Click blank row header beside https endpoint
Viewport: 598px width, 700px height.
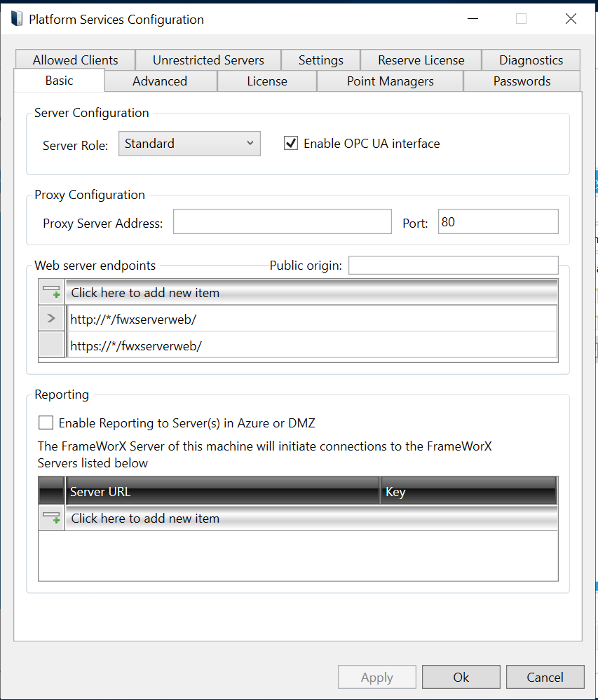[x=51, y=345]
